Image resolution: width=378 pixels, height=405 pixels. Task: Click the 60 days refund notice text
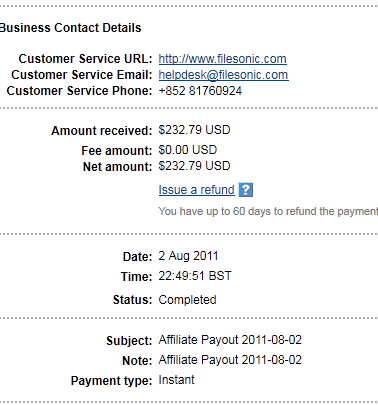(x=268, y=211)
